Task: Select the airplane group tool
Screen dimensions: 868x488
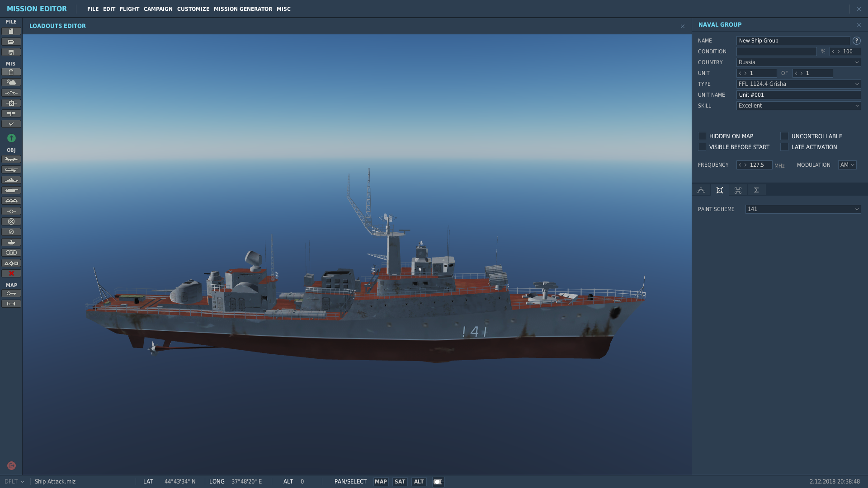Action: pyautogui.click(x=11, y=159)
